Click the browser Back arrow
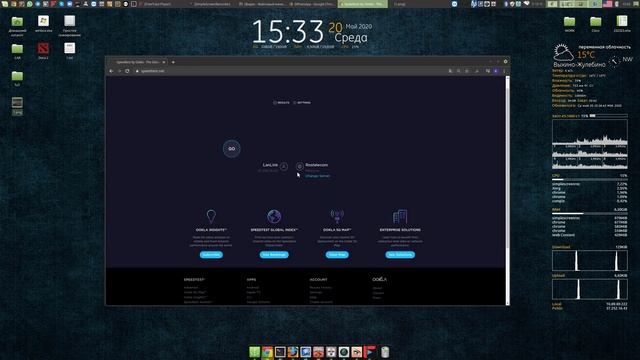Image resolution: width=640 pixels, height=360 pixels. click(111, 71)
